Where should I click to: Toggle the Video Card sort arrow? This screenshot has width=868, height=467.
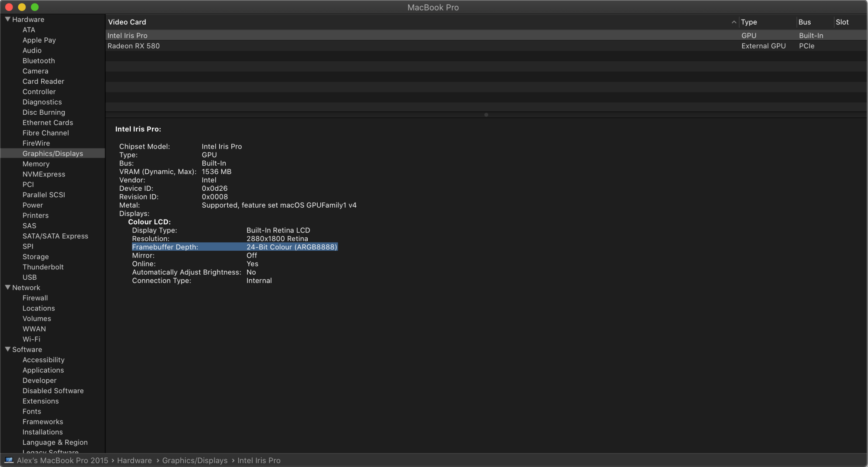click(734, 22)
